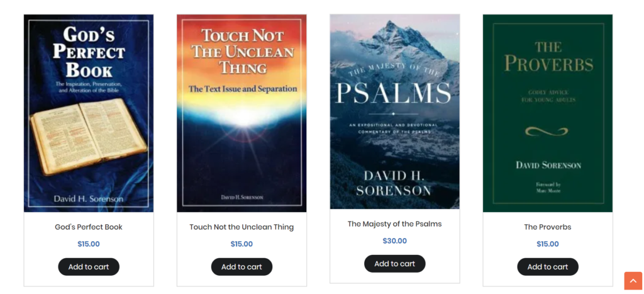Follow Touch Not the Unclean Thing title link
The width and height of the screenshot is (644, 294).
pyautogui.click(x=241, y=227)
